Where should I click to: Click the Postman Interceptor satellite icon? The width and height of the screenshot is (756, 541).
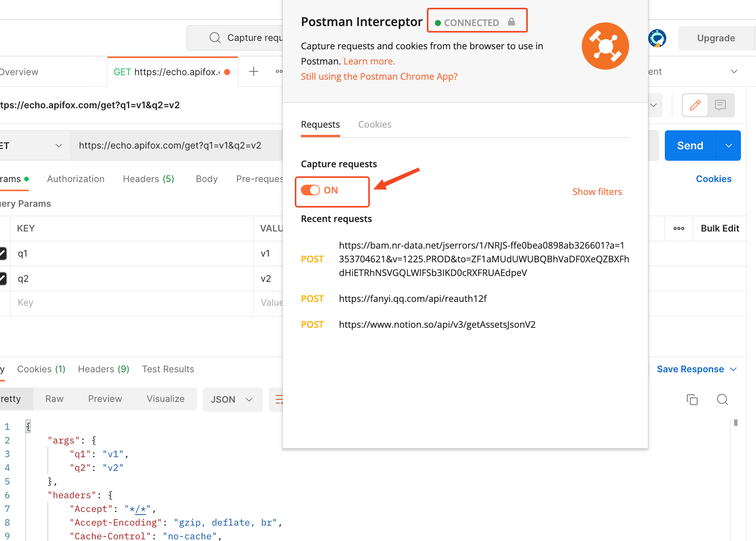tap(605, 46)
